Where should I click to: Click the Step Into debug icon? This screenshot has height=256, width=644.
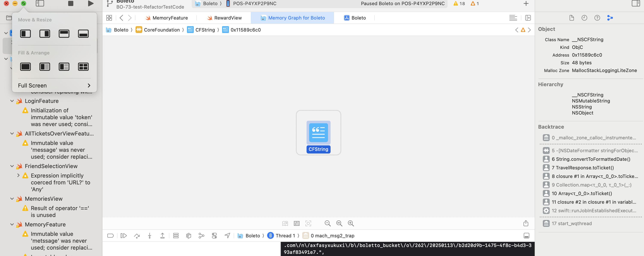149,235
